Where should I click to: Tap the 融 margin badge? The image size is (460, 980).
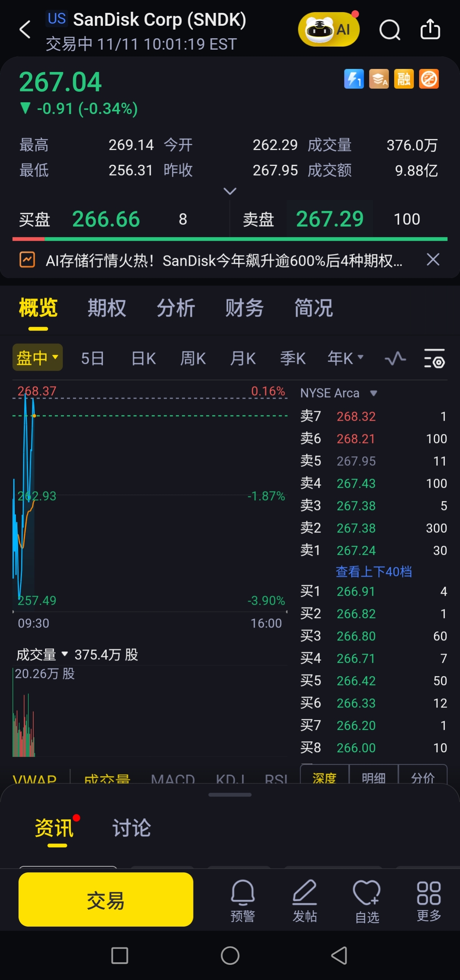(404, 79)
